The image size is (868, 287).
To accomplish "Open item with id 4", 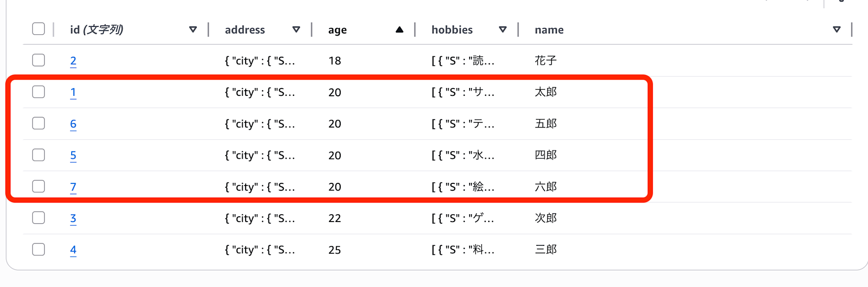I will tap(73, 249).
